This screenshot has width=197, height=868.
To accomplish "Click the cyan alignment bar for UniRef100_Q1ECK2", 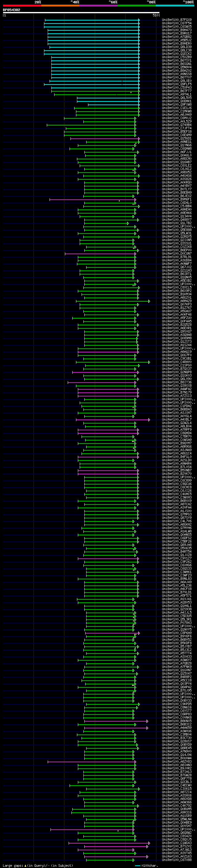I will point(92,54).
